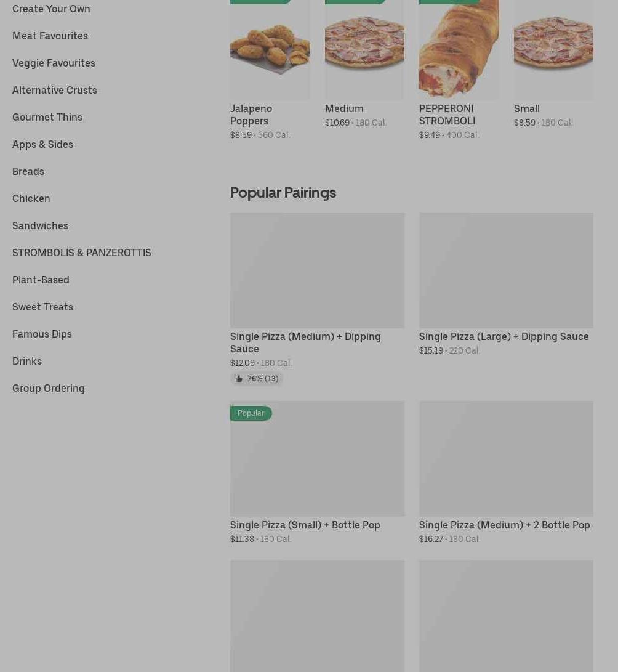Open Single Pizza (Large) + Dipping Sauce

click(504, 336)
